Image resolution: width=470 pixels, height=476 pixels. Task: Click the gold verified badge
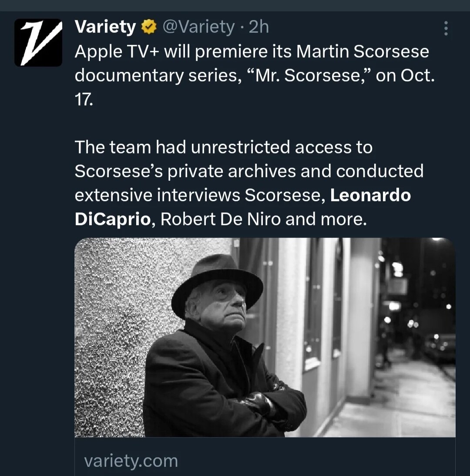point(149,27)
